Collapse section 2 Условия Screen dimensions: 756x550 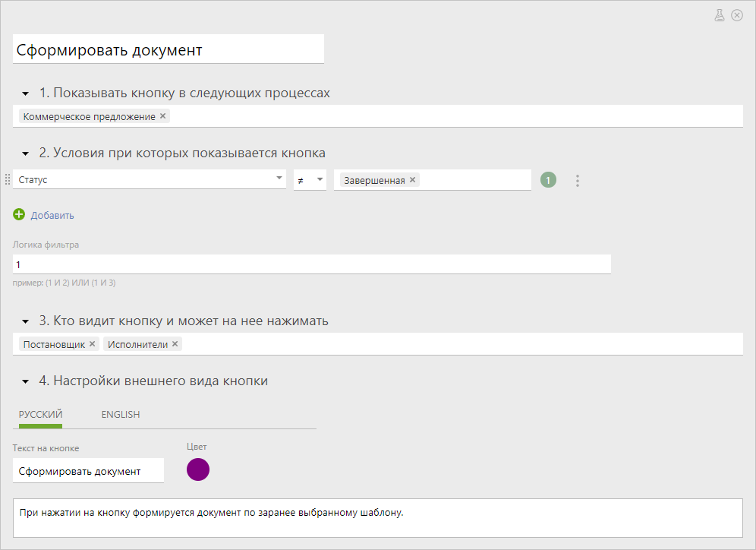[26, 154]
